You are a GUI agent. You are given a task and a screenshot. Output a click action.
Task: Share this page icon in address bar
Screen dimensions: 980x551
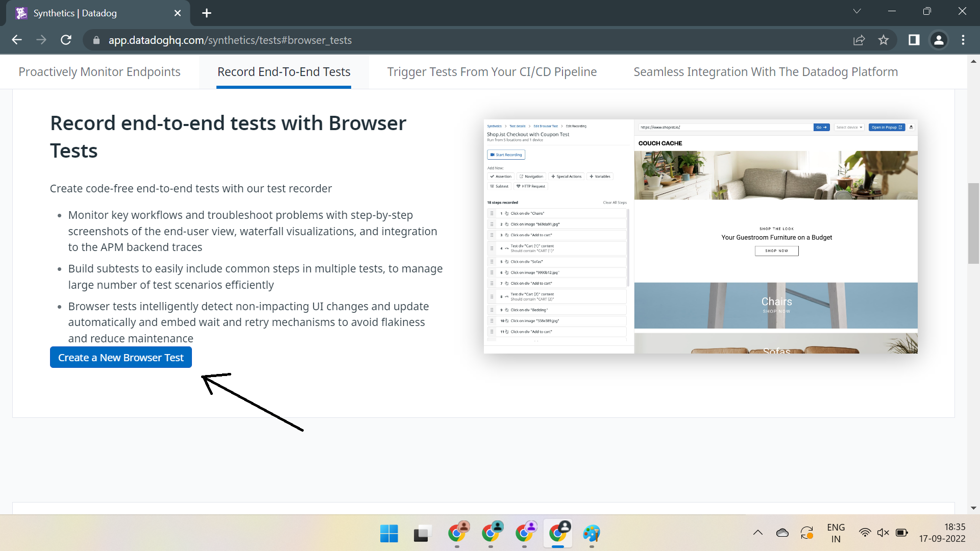point(859,40)
